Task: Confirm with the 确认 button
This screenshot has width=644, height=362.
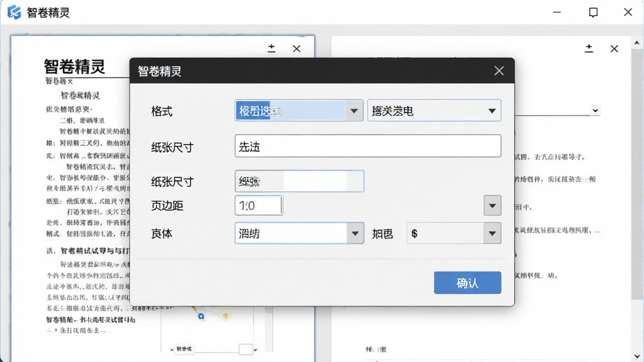Action: (x=467, y=283)
